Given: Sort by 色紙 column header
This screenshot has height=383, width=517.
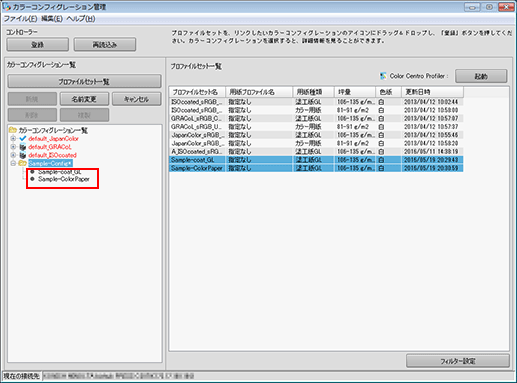Looking at the screenshot, I should [x=389, y=92].
